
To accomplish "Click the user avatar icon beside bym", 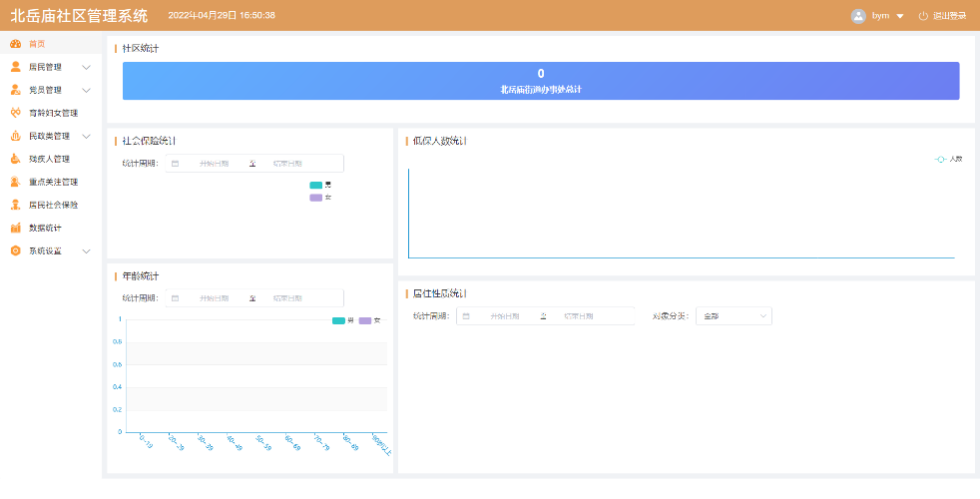I will point(858,16).
